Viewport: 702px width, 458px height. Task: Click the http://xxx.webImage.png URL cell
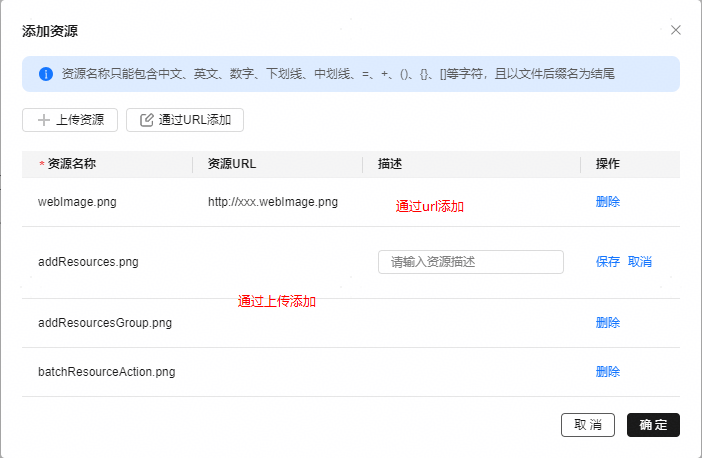click(273, 201)
